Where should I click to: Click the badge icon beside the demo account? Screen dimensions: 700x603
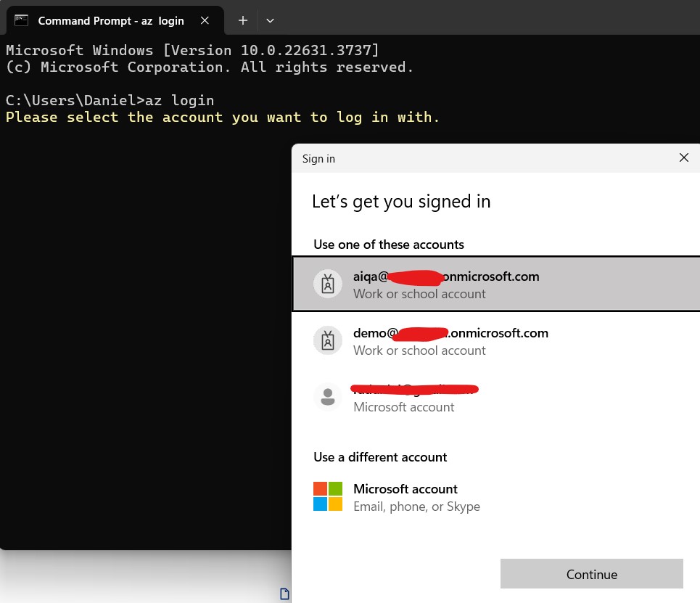[328, 340]
